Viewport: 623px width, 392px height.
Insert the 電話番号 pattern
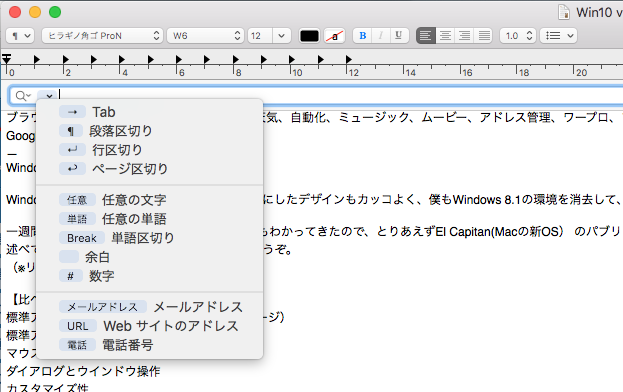pos(149,345)
